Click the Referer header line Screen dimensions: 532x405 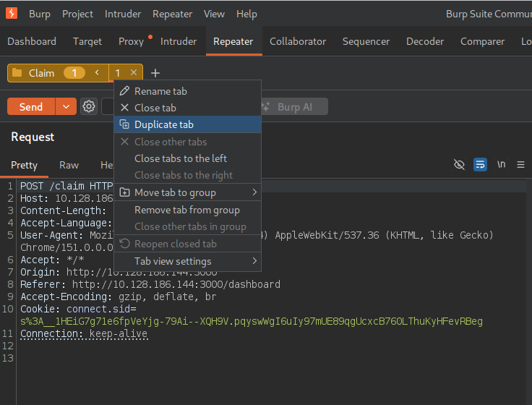coord(150,284)
